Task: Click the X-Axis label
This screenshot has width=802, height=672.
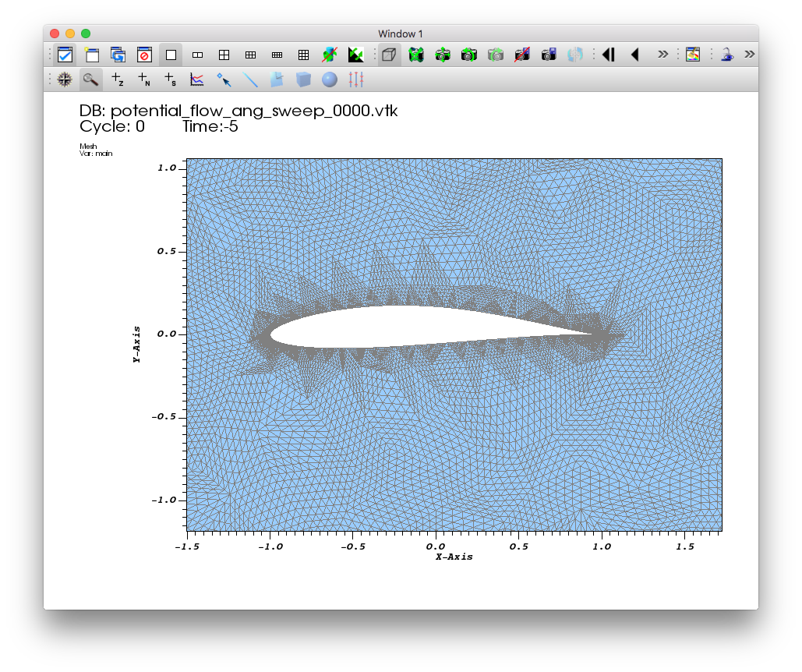Action: 454,557
